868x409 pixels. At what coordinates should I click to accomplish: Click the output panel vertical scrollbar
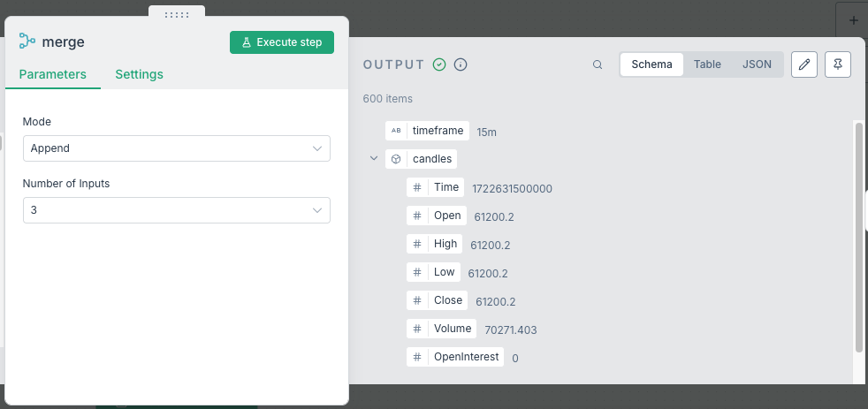point(858,239)
